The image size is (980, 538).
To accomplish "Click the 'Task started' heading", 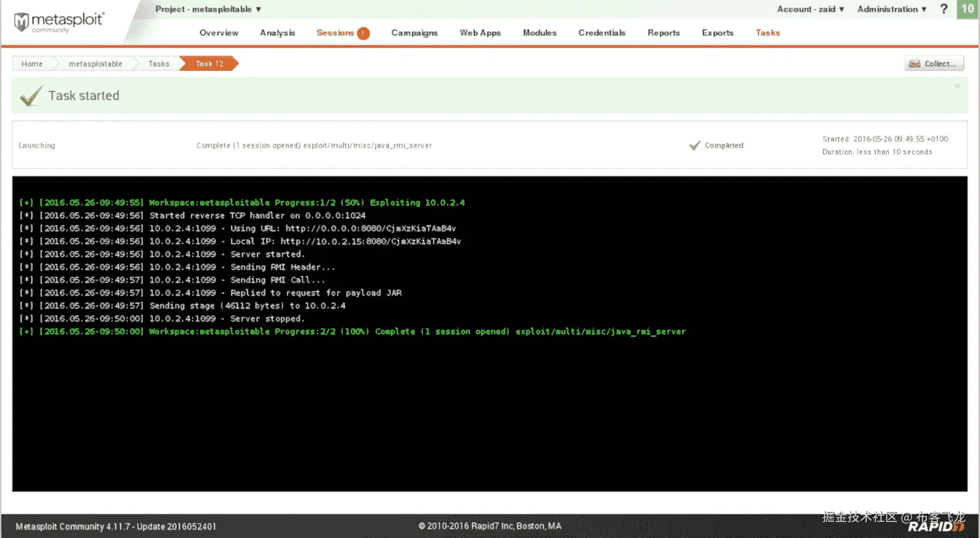I will (x=84, y=95).
